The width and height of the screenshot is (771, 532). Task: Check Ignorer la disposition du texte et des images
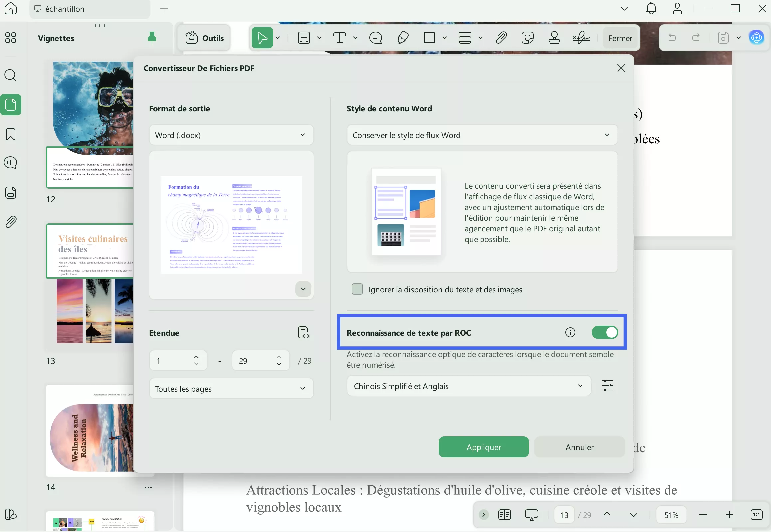pyautogui.click(x=357, y=289)
